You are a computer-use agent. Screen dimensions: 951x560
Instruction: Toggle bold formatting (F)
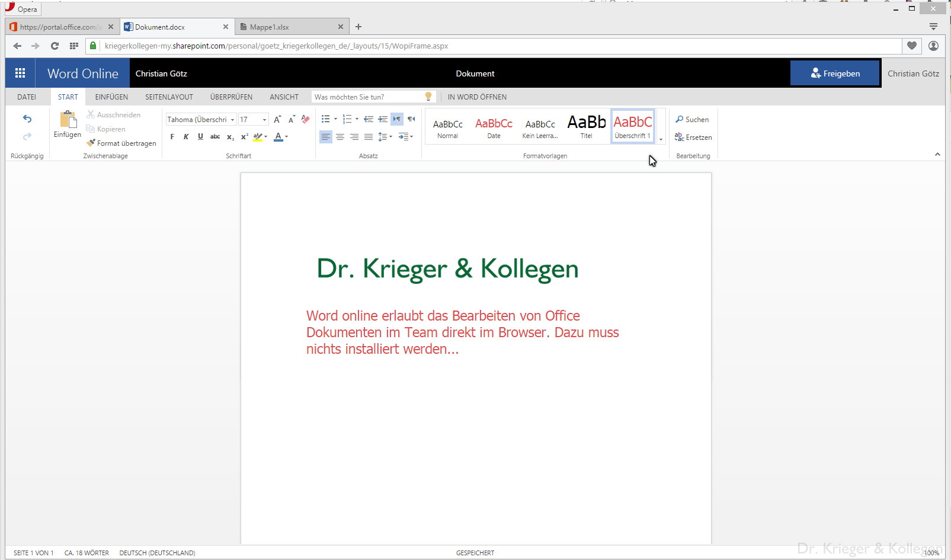tap(172, 137)
